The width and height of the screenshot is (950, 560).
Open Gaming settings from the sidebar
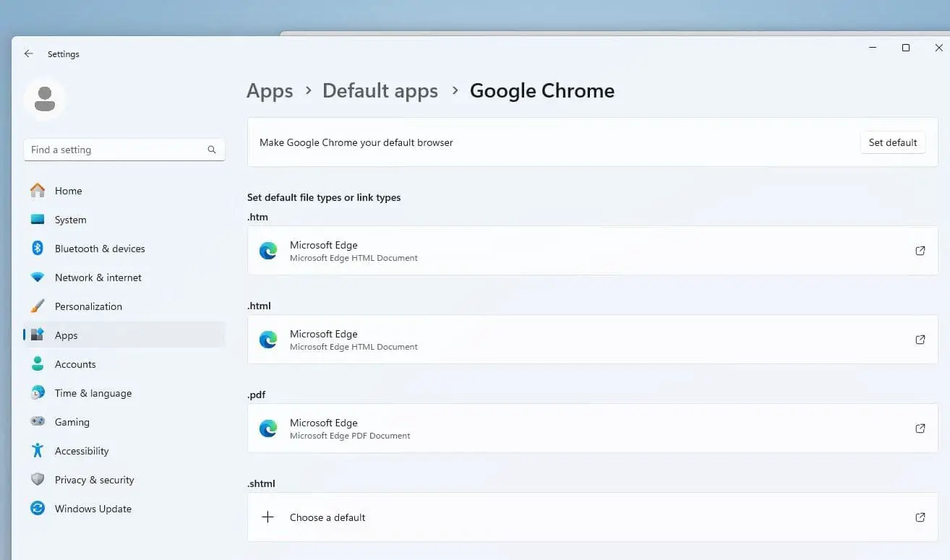click(72, 421)
